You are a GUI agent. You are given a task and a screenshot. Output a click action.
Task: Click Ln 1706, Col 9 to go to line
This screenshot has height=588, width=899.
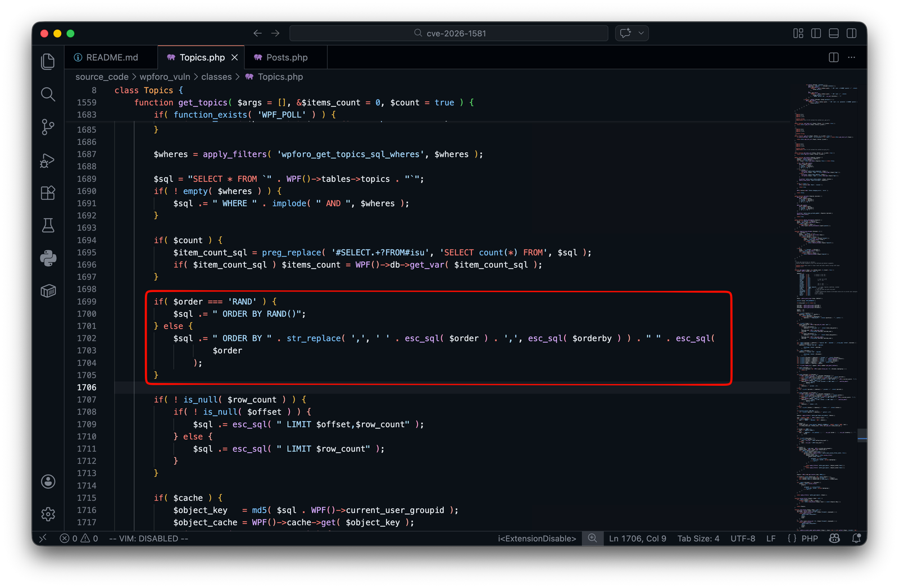click(637, 539)
